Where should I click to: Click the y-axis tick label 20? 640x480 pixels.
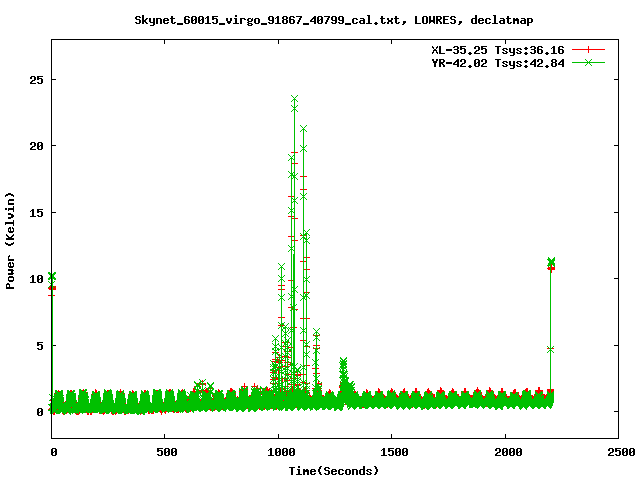(x=36, y=146)
